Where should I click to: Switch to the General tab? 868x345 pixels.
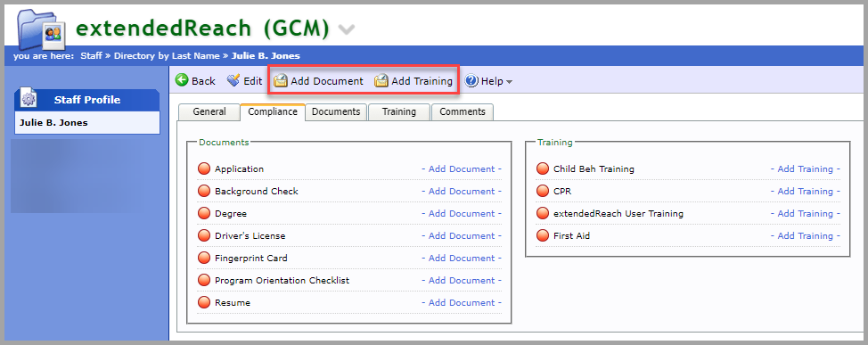click(x=209, y=111)
